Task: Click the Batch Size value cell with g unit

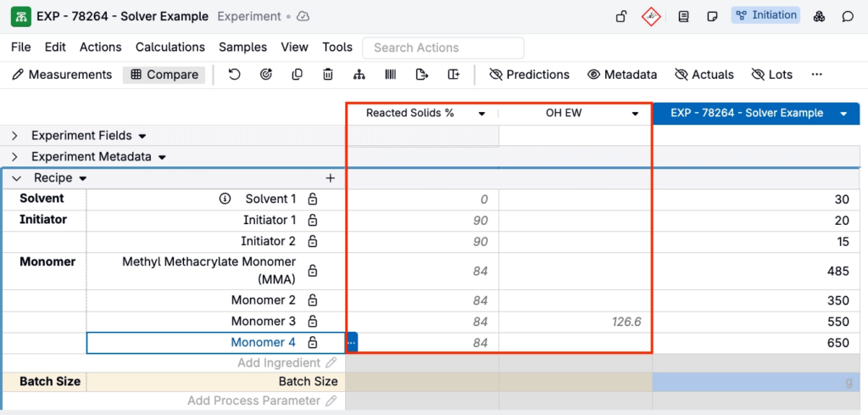Action: point(756,382)
